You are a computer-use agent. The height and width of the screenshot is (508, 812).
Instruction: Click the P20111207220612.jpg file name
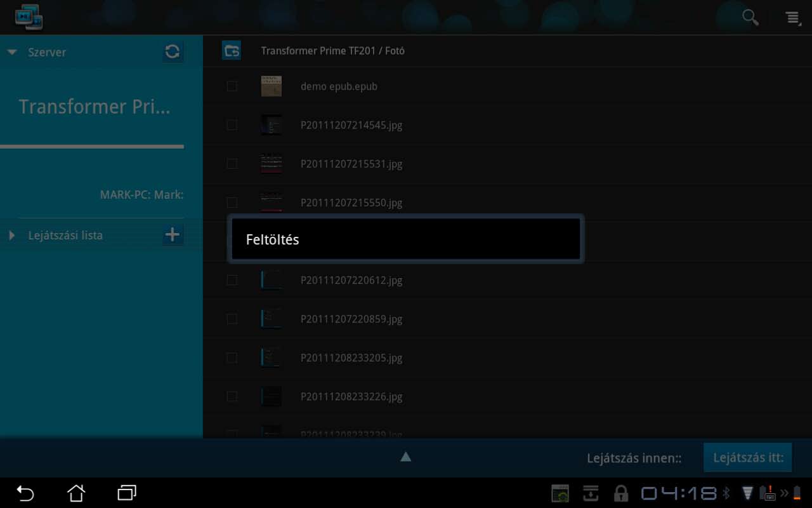pyautogui.click(x=351, y=280)
